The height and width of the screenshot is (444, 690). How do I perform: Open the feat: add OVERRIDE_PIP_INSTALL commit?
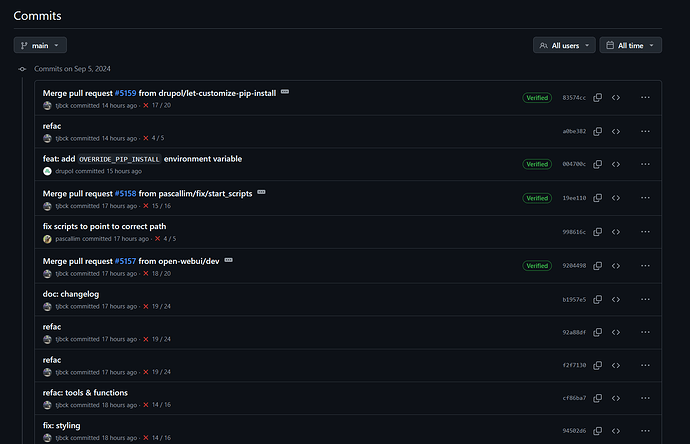[142, 159]
